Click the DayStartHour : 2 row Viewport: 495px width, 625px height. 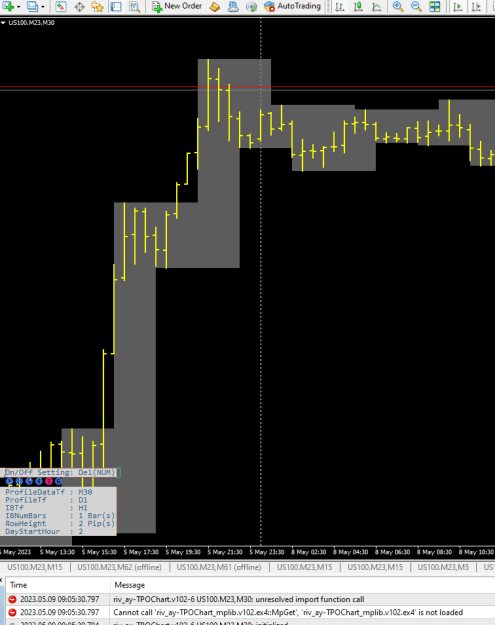(44, 532)
